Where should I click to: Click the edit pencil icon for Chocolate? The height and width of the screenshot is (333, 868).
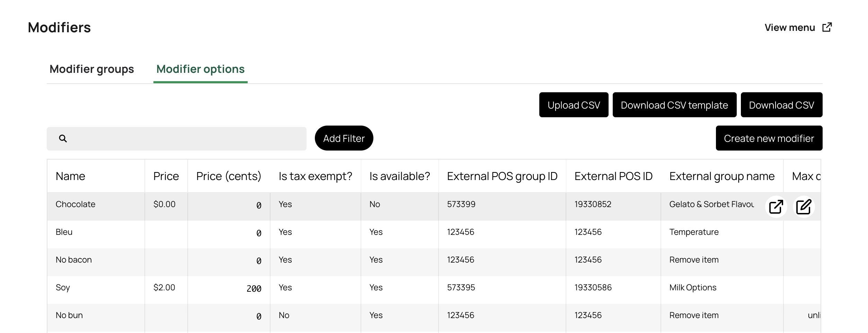[804, 207]
